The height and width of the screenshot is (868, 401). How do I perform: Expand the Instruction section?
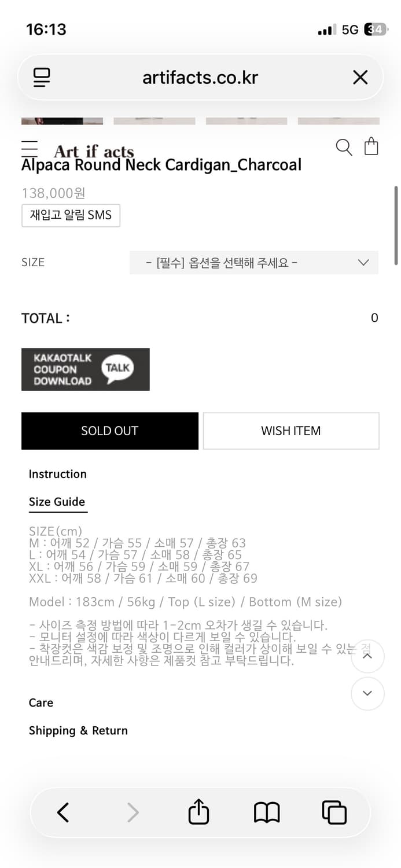pyautogui.click(x=58, y=474)
